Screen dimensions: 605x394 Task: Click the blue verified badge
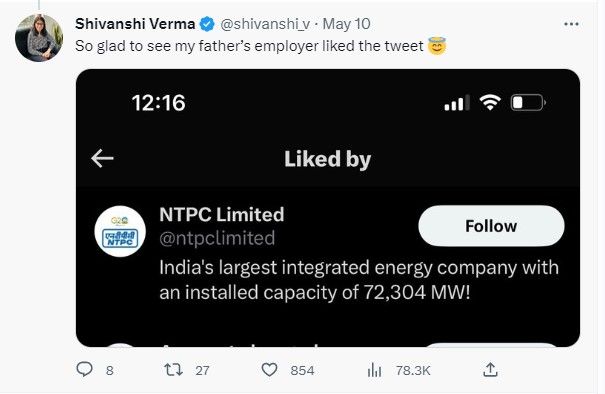207,24
